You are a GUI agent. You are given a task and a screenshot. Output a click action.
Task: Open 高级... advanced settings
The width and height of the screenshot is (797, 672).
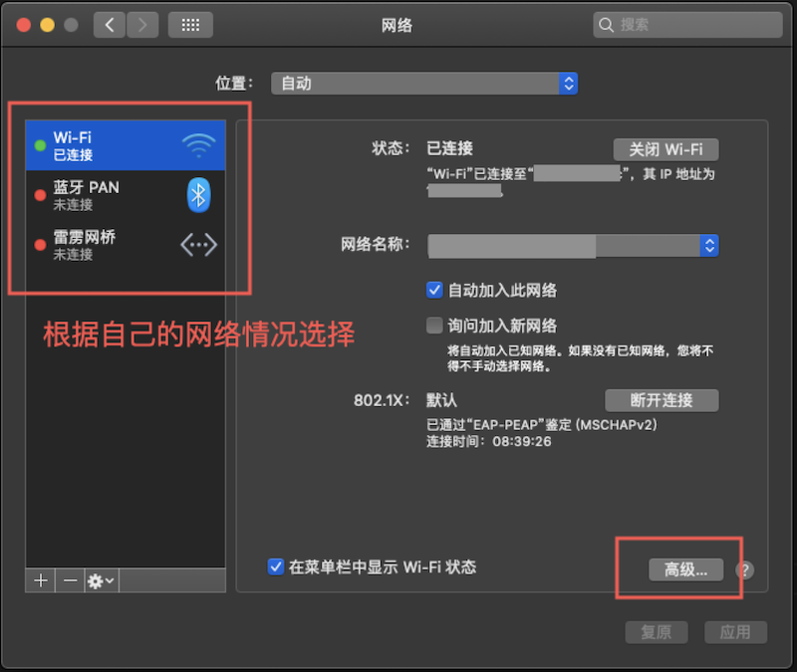[x=685, y=569]
